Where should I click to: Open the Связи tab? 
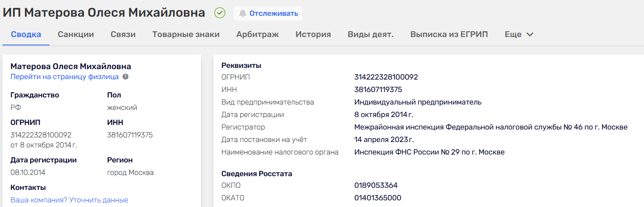[123, 35]
